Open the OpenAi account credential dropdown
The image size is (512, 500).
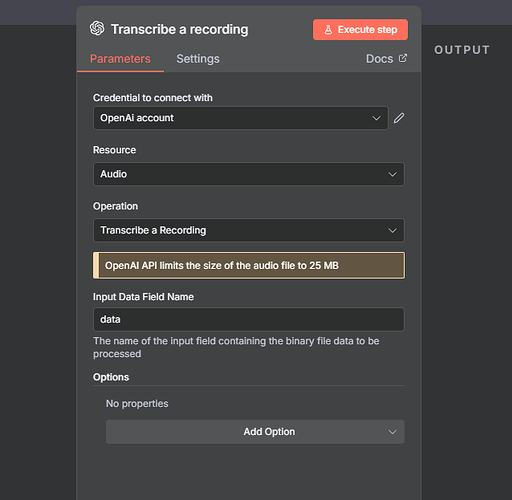tap(241, 118)
